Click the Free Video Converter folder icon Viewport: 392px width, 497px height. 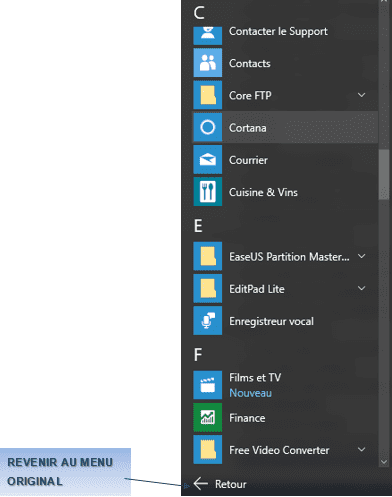coord(208,449)
